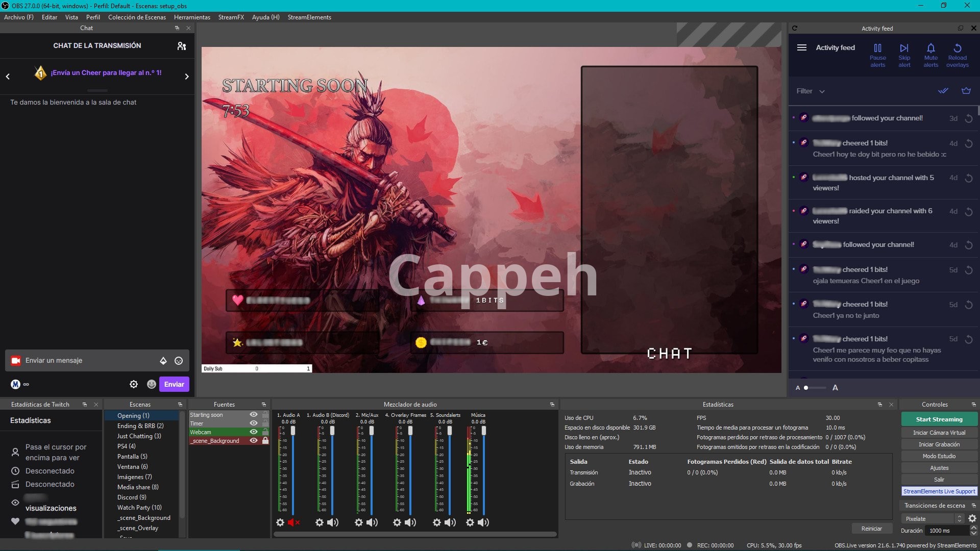Screen dimensions: 980x551
Task: Toggle visibility of the Webcam source
Action: tap(254, 432)
